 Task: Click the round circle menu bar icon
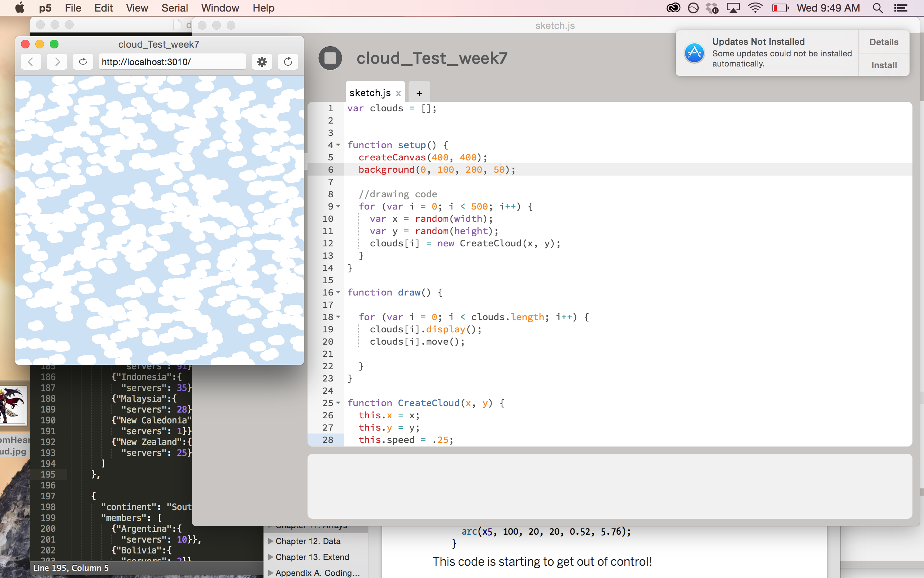coord(693,8)
